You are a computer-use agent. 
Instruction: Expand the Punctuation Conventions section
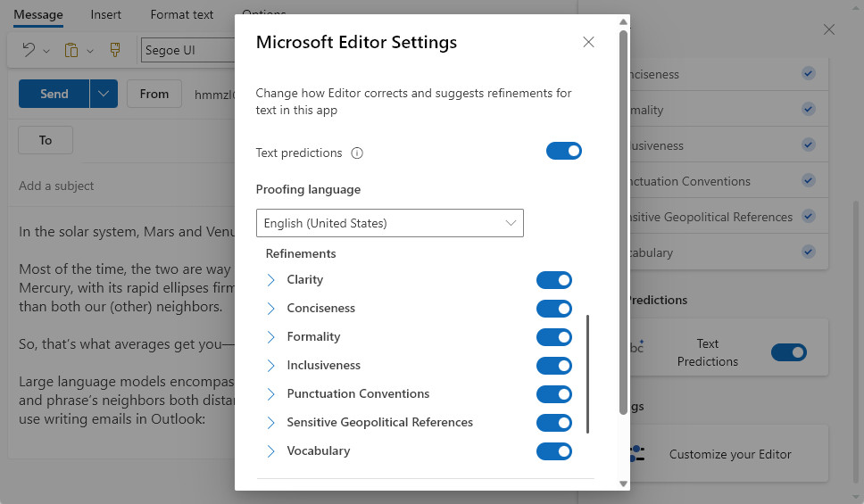point(270,394)
